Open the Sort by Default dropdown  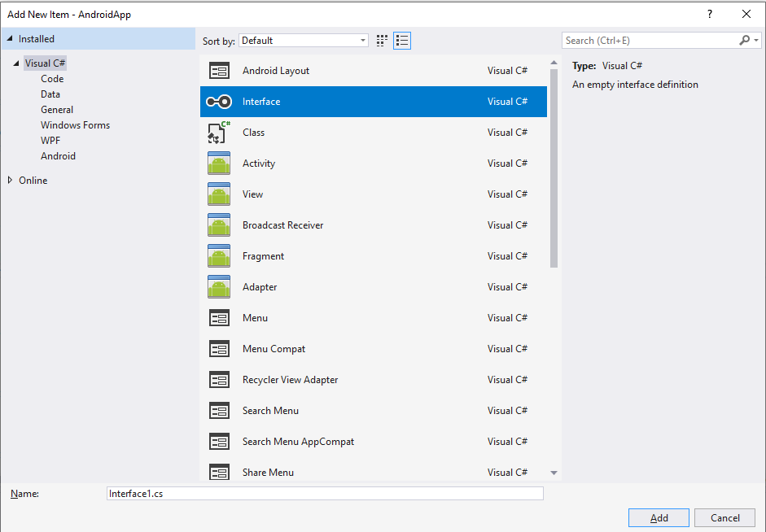304,41
